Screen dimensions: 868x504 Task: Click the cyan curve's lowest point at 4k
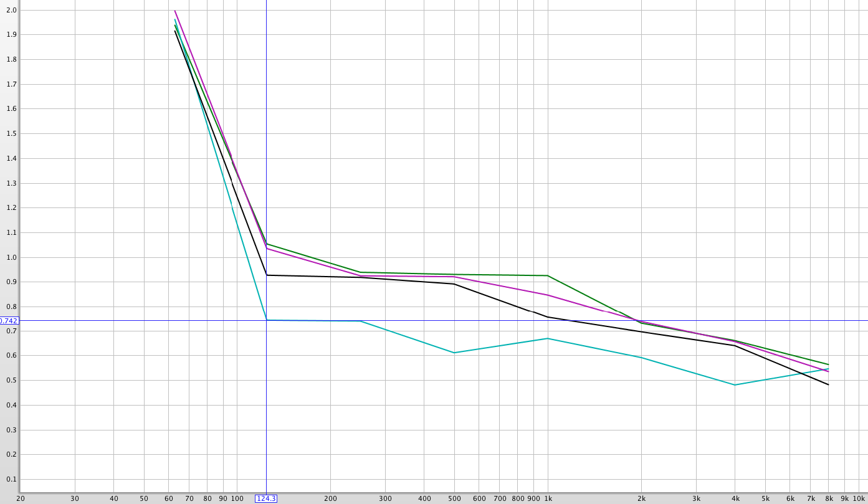735,384
